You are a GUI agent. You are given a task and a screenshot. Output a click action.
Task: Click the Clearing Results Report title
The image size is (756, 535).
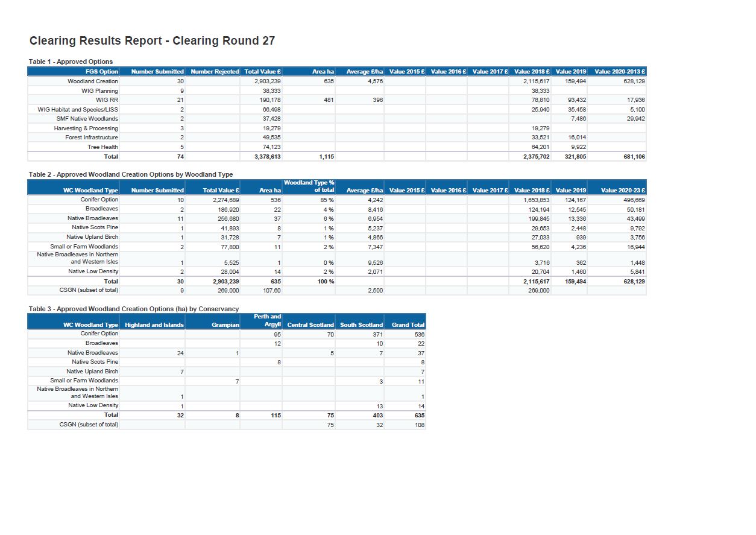point(152,41)
